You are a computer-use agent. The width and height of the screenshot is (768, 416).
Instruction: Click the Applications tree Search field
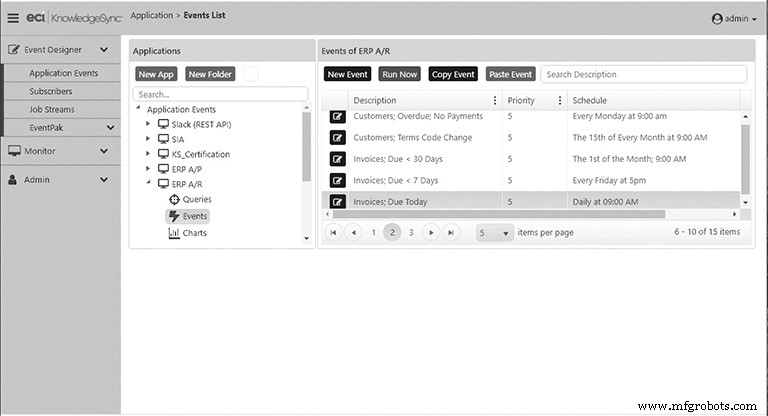click(220, 94)
